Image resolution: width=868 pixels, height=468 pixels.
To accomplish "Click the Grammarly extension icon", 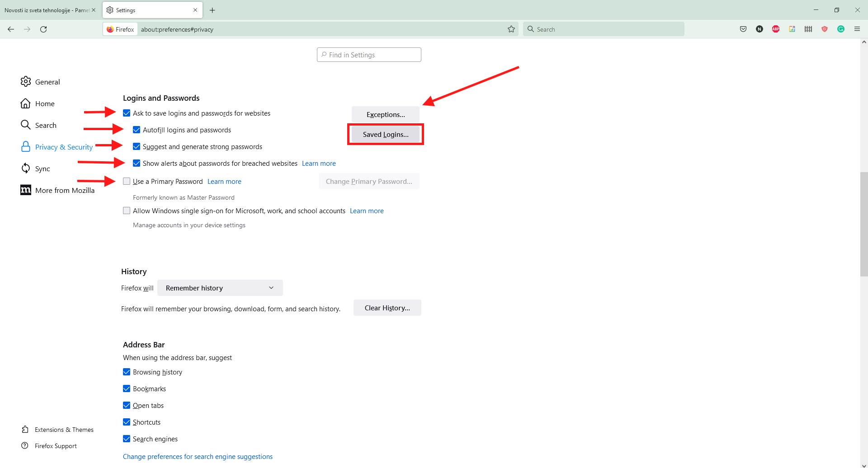I will click(841, 29).
